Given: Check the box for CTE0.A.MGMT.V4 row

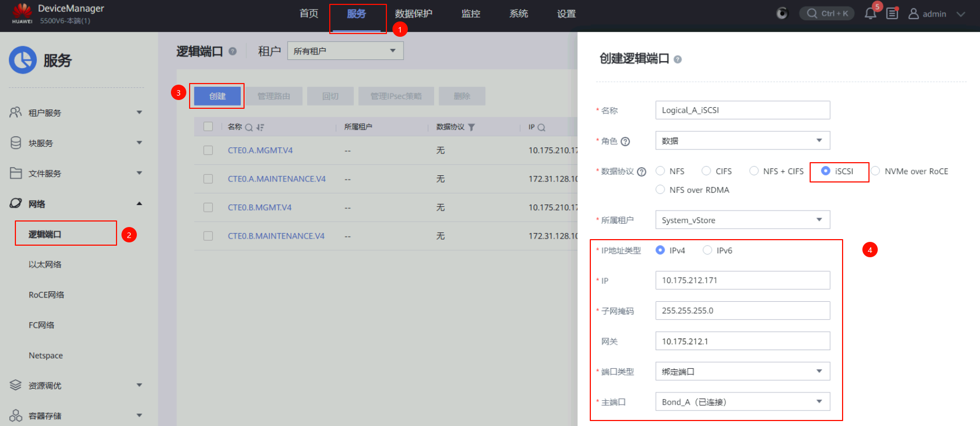Looking at the screenshot, I should (208, 150).
